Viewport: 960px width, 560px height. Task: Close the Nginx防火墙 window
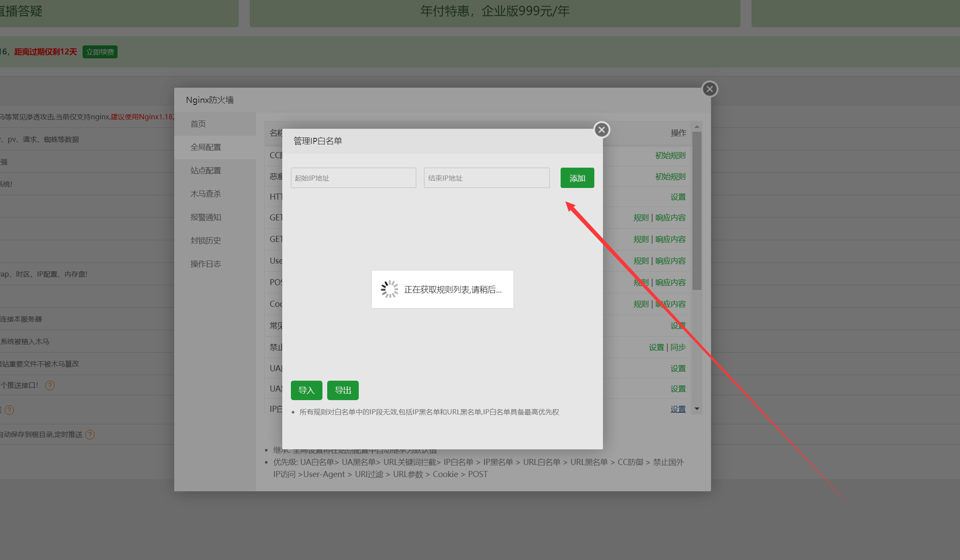tap(709, 89)
